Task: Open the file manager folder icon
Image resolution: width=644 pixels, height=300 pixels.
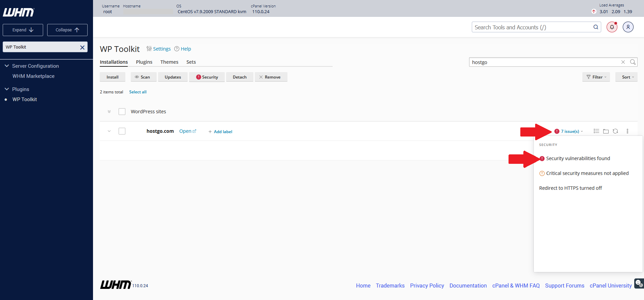Action: tap(606, 131)
